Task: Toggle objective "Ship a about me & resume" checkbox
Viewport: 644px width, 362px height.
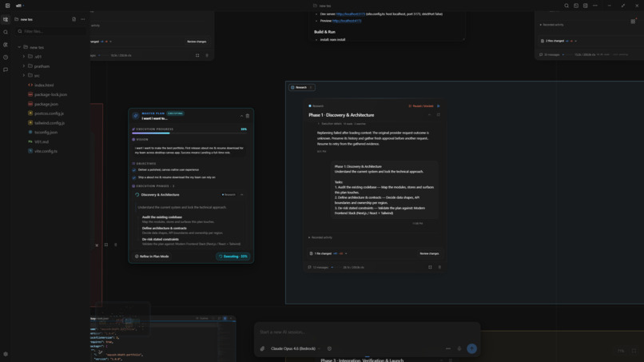Action: click(134, 178)
